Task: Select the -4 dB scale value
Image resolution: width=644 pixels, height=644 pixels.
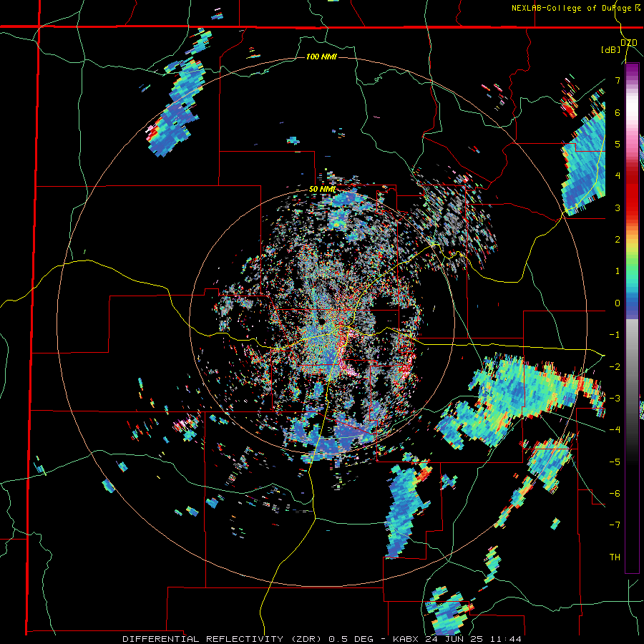Action: click(615, 430)
